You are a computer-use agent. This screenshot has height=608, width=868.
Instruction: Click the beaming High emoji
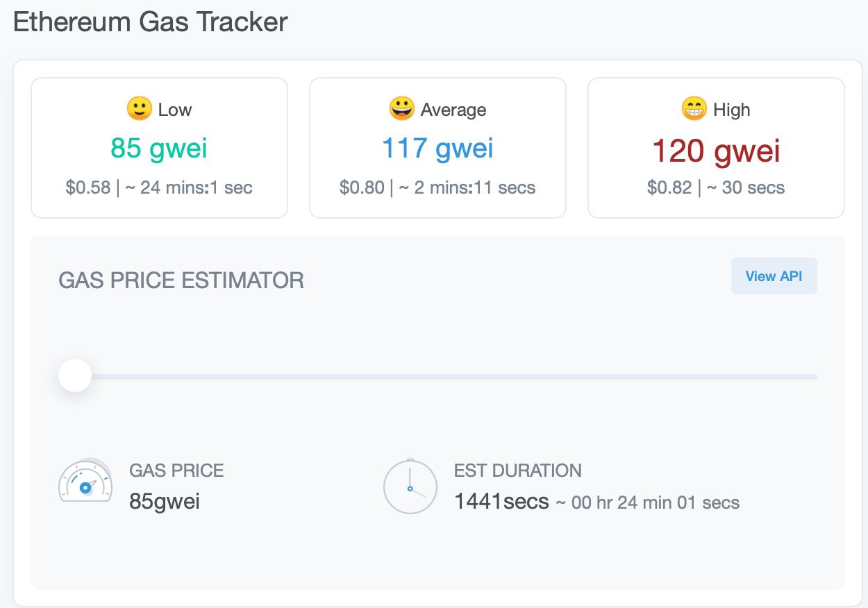point(694,109)
